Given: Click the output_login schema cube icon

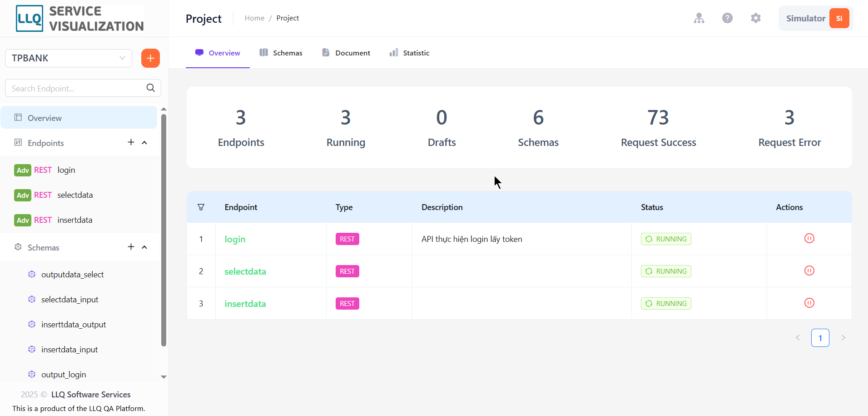Looking at the screenshot, I should pos(32,374).
